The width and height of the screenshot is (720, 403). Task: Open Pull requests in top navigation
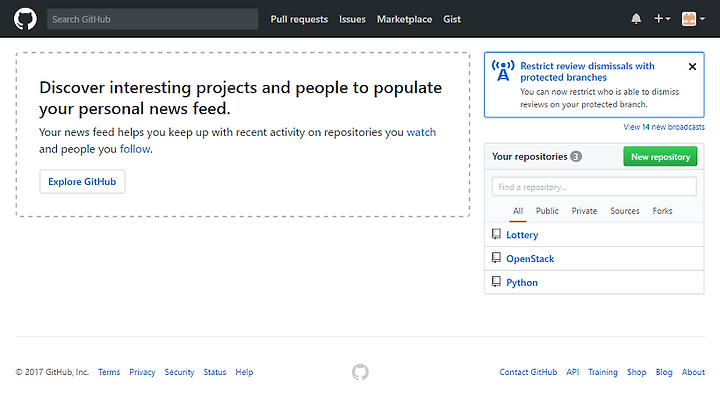[x=299, y=19]
